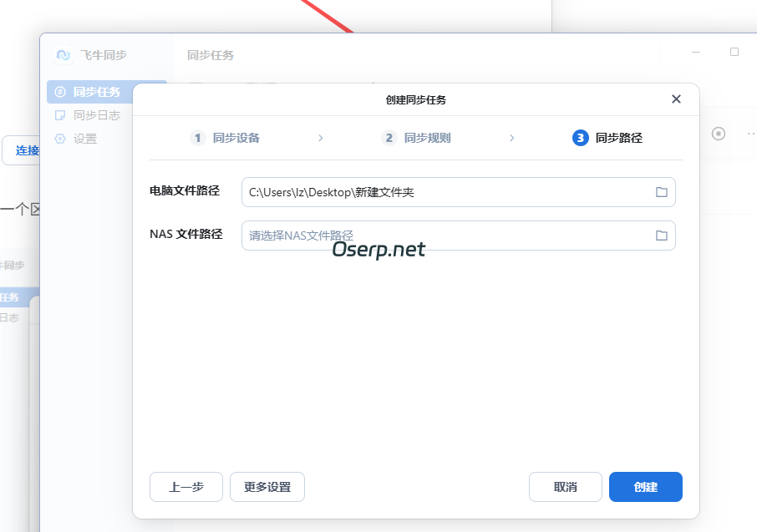Screen dimensions: 757x532
Task: Open the 同步日志 section in the sidebar
Action: pos(86,115)
